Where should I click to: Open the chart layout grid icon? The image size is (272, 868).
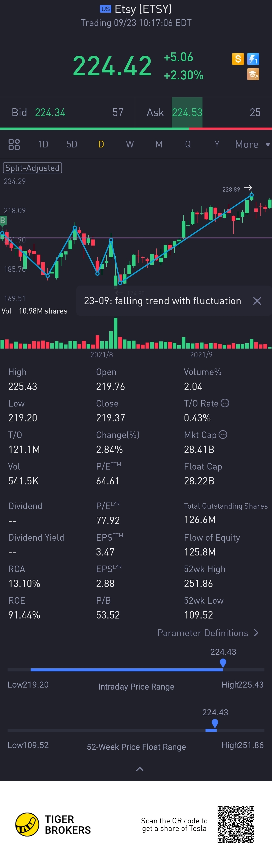click(14, 144)
